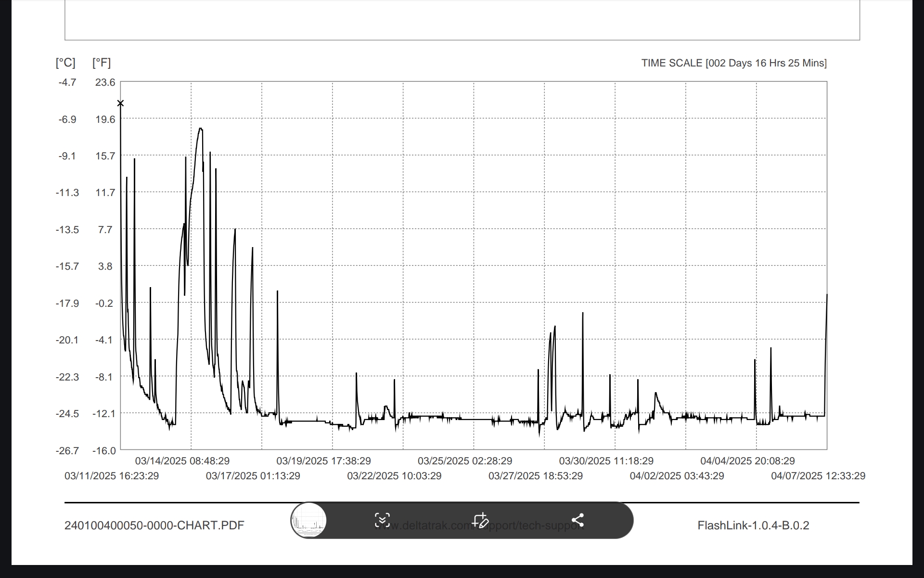The width and height of the screenshot is (924, 578).
Task: Click the -17.9 Celsius axis value
Action: coord(67,303)
